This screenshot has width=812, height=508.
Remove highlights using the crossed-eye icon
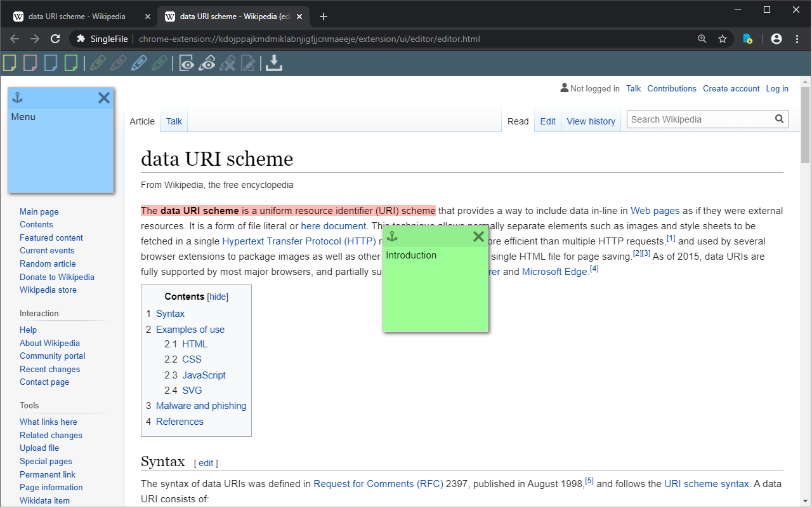207,63
